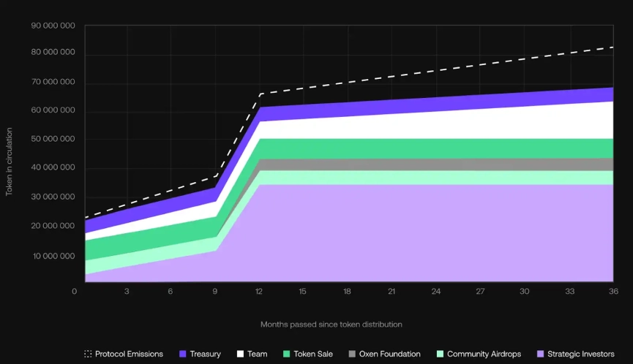633x364 pixels.
Task: Hide the Oxen Foundation series via legend text
Action: (x=389, y=354)
